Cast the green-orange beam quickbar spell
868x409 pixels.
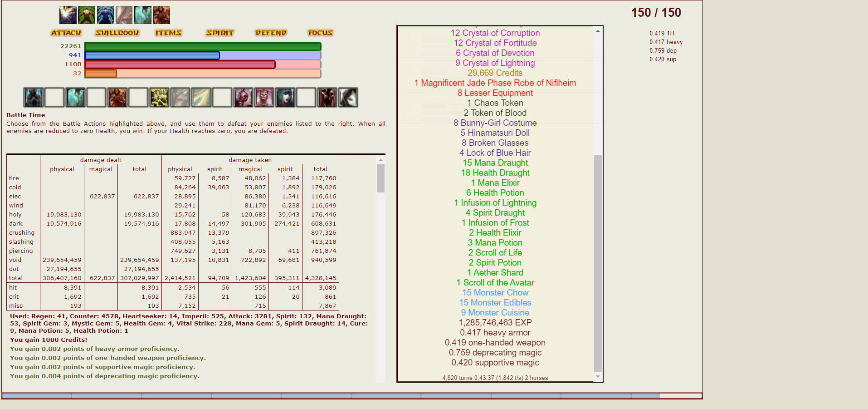(201, 98)
